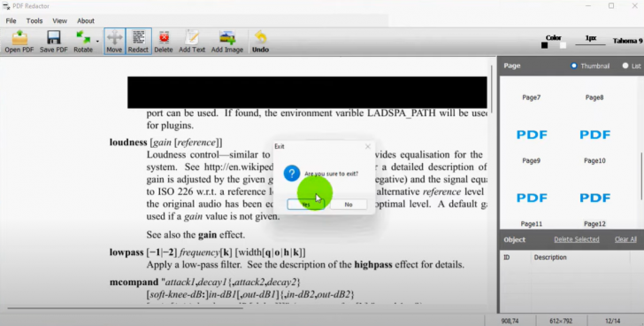Select the Page8 label
The image size is (644, 326).
594,97
